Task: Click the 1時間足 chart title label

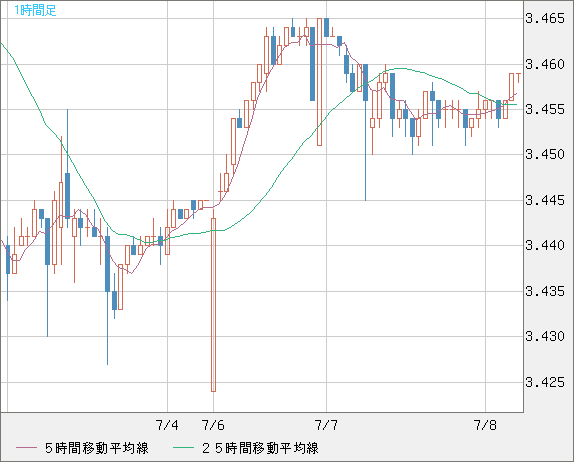Action: coord(35,10)
